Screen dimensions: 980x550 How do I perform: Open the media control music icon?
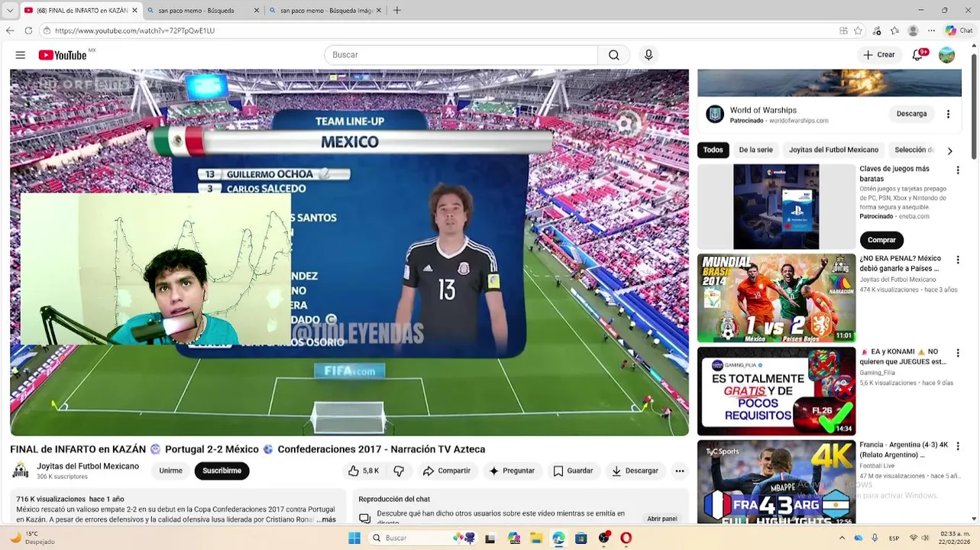point(877,31)
